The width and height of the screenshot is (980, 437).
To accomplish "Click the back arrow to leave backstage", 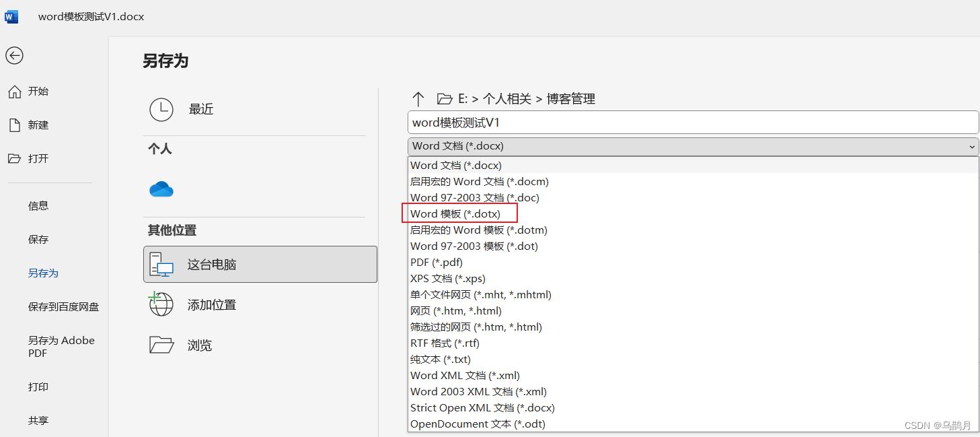I will click(x=14, y=56).
